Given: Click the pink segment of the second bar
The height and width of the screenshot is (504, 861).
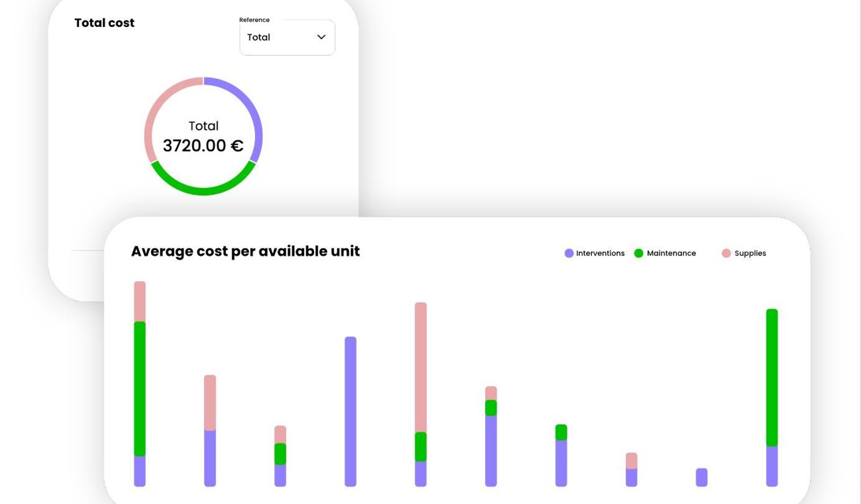Looking at the screenshot, I should [x=210, y=402].
